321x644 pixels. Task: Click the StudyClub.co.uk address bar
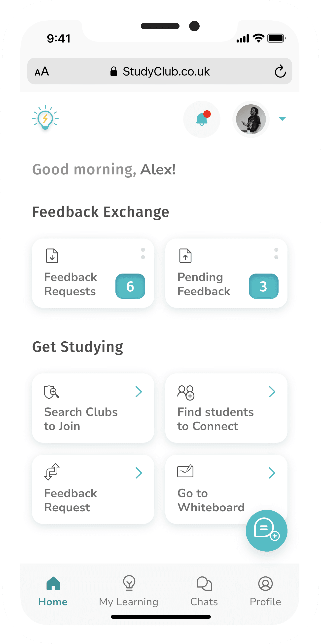(160, 71)
